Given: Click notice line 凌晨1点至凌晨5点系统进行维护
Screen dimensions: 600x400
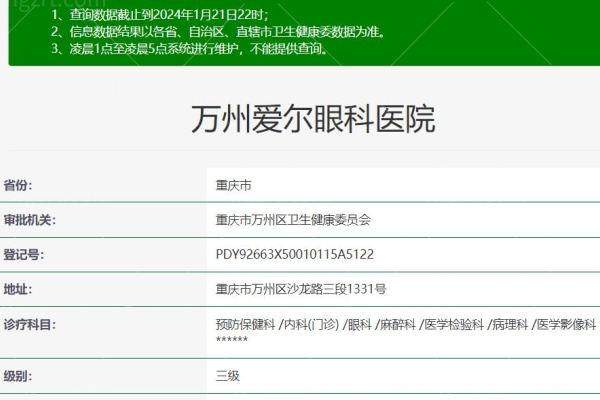Looking at the screenshot, I should pos(190,49).
